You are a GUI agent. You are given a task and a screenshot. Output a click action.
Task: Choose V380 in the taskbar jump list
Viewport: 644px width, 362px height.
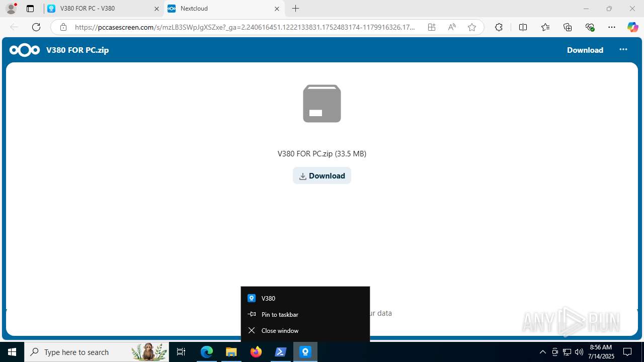305,298
